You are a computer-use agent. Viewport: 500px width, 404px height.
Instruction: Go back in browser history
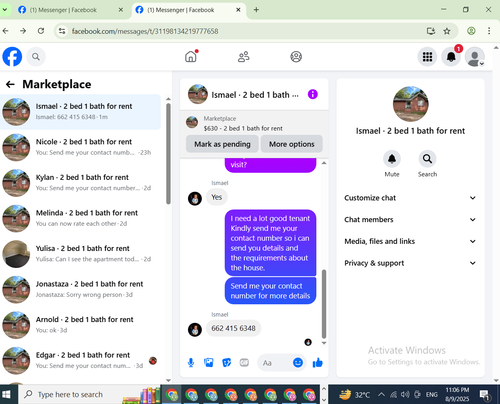click(6, 31)
